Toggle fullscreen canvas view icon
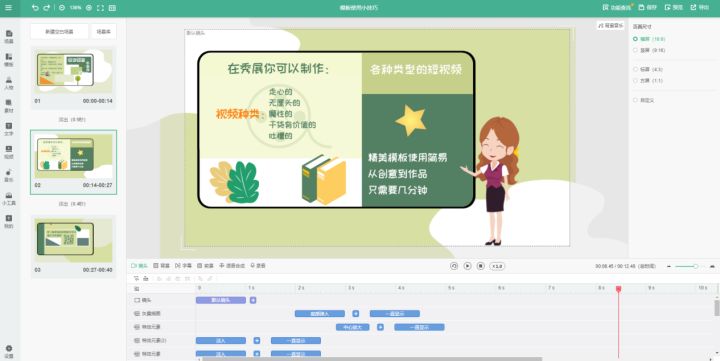Image resolution: width=720 pixels, height=361 pixels. coord(101,8)
